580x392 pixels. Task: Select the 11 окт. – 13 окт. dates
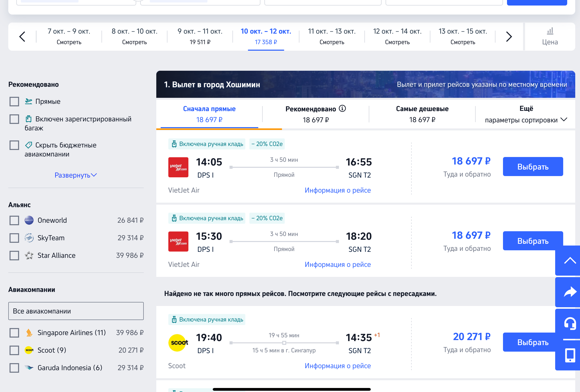(332, 37)
